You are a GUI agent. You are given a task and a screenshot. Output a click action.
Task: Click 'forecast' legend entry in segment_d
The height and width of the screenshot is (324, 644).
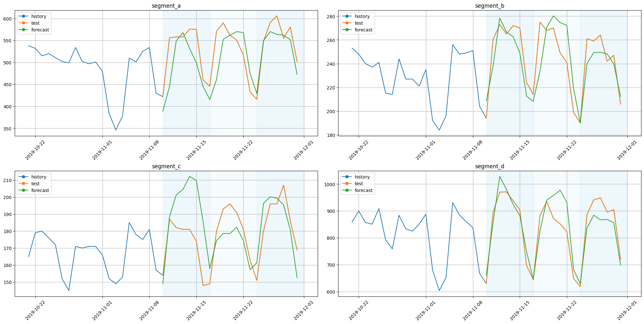tap(358, 190)
